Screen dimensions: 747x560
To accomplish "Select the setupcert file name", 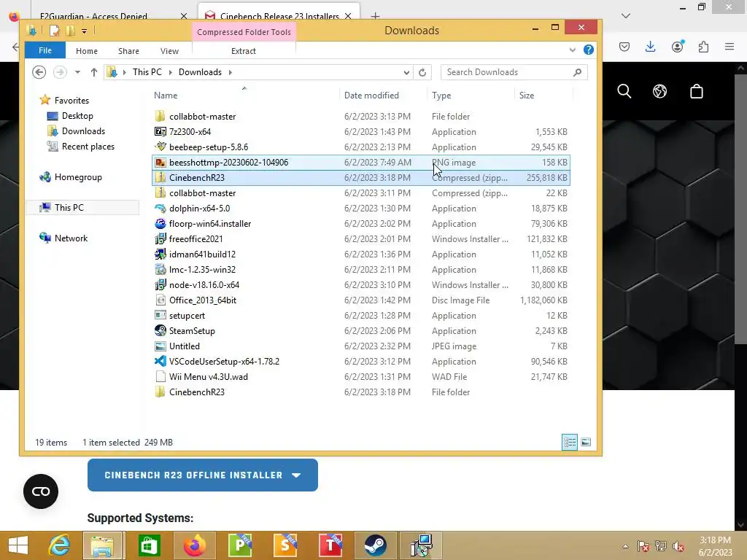I will pyautogui.click(x=187, y=316).
